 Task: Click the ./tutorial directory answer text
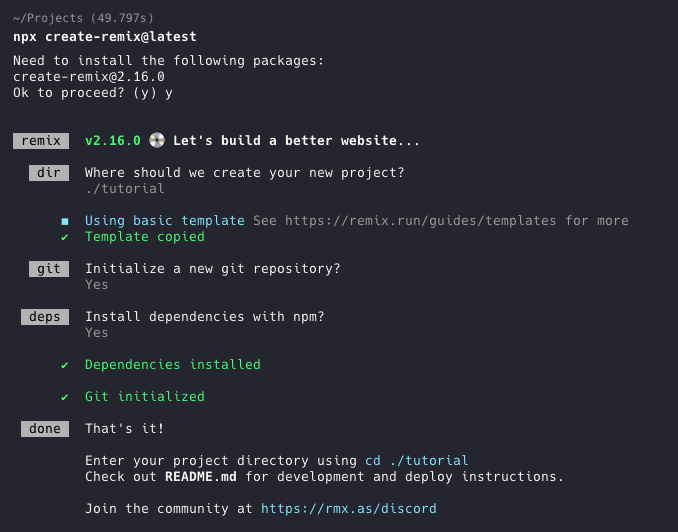coord(125,189)
